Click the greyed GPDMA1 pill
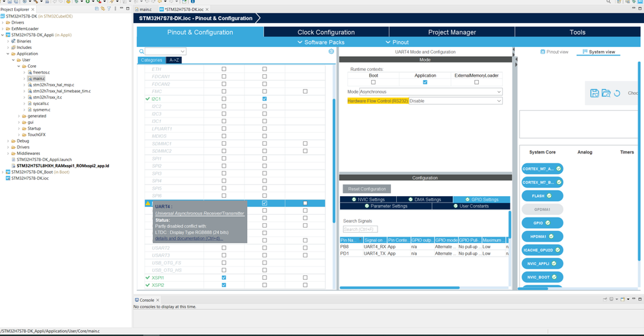Viewport: 644px width, 336px height. [542, 209]
